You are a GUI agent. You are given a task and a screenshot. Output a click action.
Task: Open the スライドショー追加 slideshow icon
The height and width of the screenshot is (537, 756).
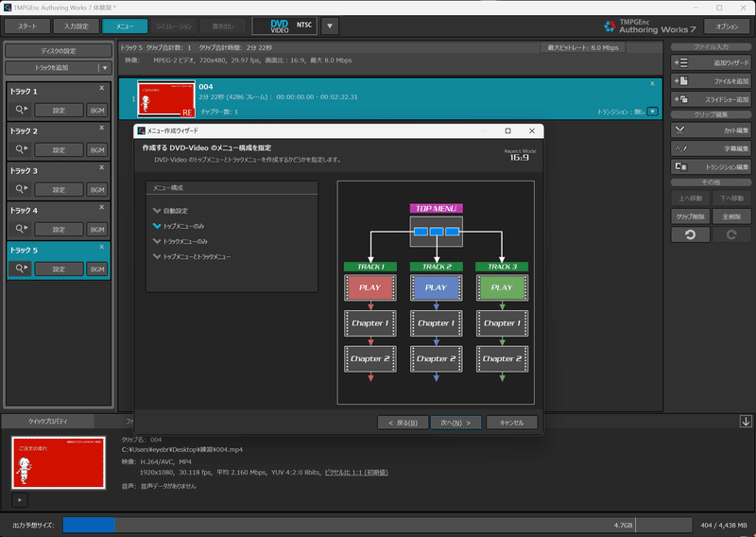pyautogui.click(x=680, y=99)
